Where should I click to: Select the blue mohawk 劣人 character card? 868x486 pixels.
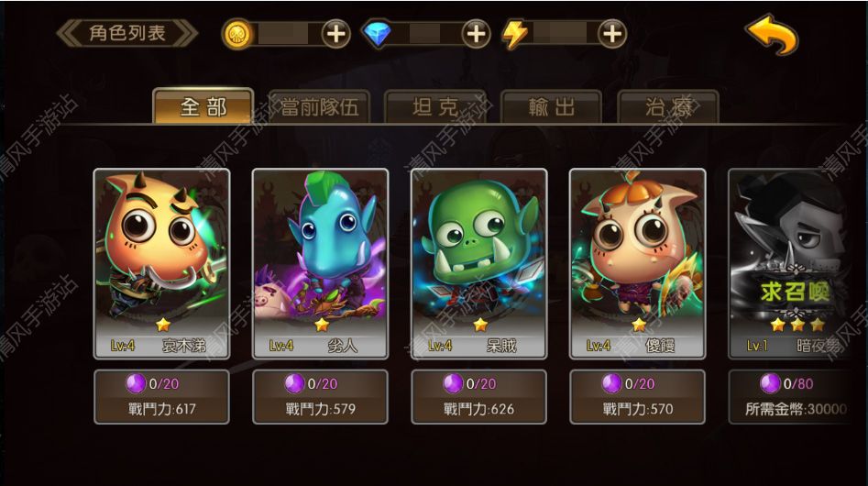320,264
